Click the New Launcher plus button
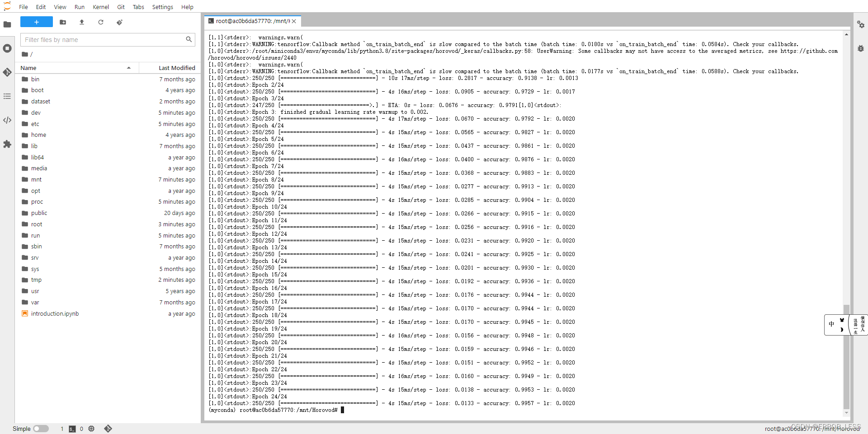 coord(37,22)
